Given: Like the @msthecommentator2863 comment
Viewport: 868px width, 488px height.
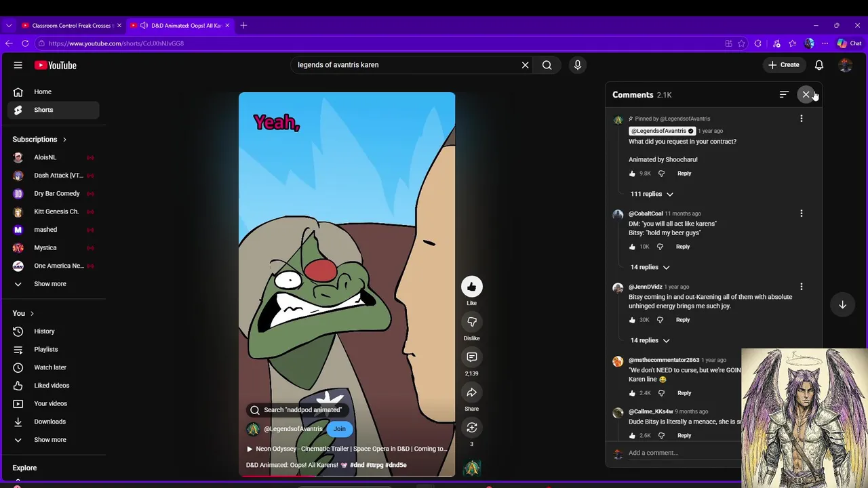Looking at the screenshot, I should (632, 393).
